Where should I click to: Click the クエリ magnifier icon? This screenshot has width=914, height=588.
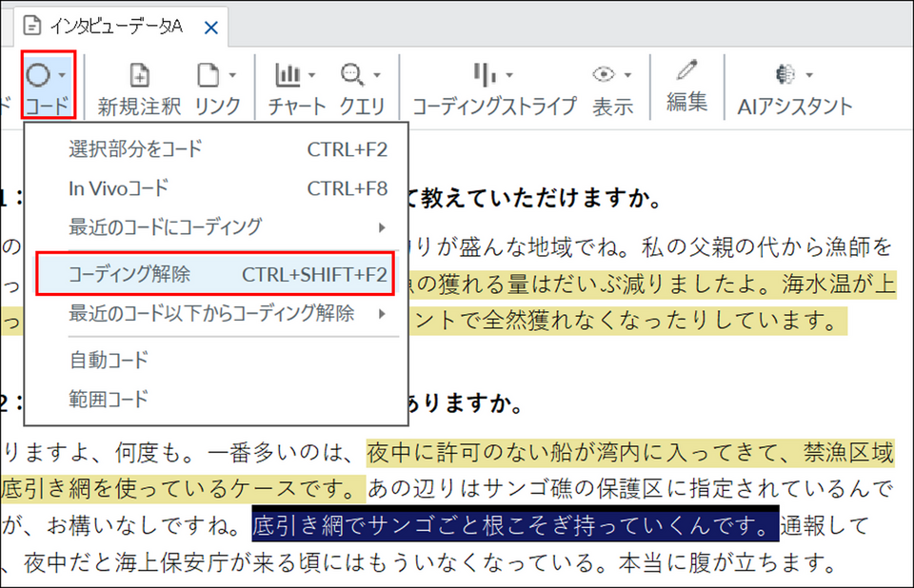point(352,74)
